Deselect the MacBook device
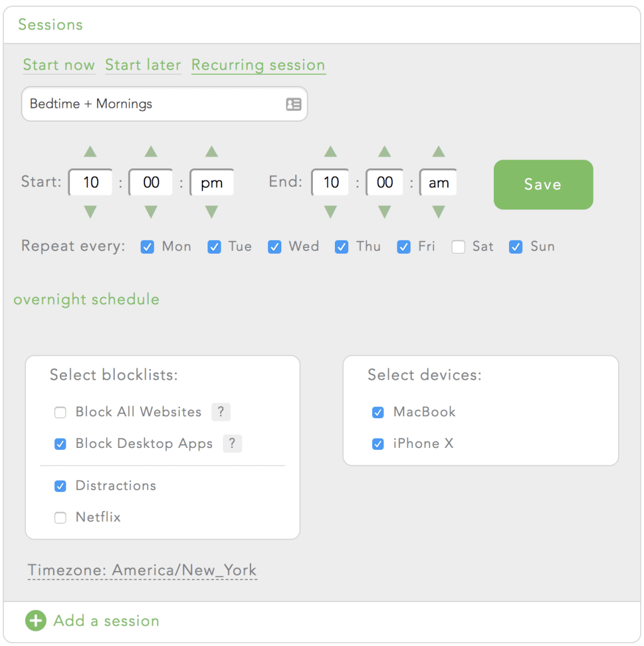The width and height of the screenshot is (644, 646). click(378, 412)
